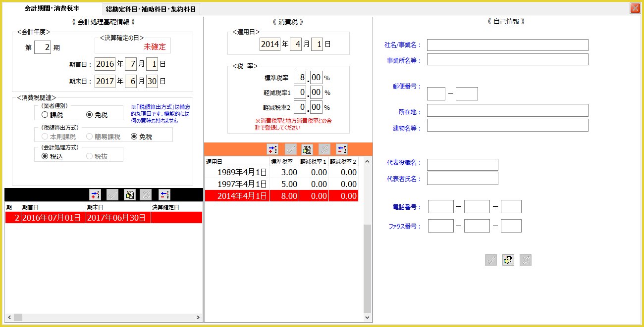
Task: Click the 期末日 cell 2017年06月30日
Action: click(118, 218)
